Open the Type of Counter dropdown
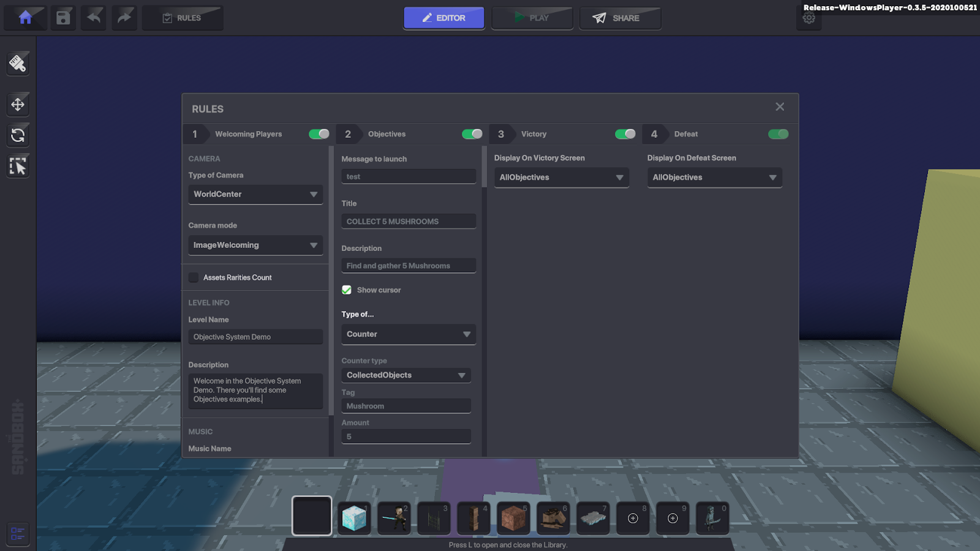 (x=409, y=334)
